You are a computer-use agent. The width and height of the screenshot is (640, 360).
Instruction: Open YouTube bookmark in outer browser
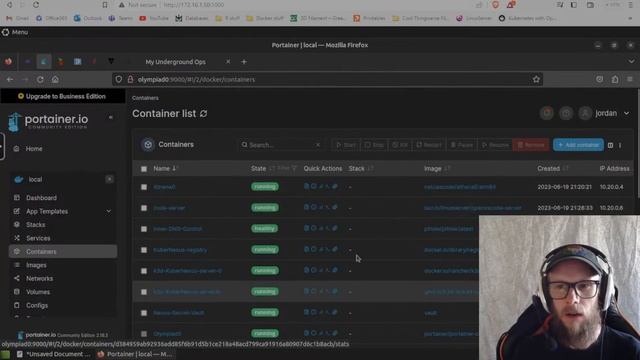pyautogui.click(x=154, y=18)
